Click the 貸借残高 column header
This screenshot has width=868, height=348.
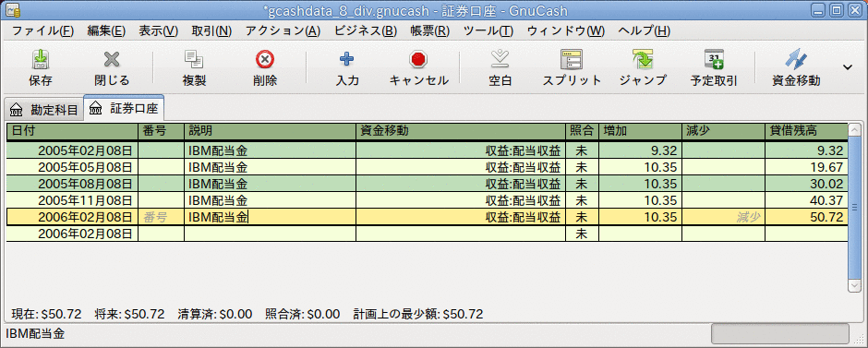(806, 131)
